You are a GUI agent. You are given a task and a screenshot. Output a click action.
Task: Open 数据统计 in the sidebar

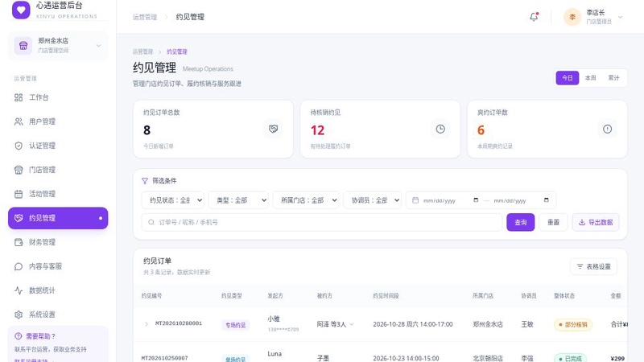pyautogui.click(x=58, y=290)
